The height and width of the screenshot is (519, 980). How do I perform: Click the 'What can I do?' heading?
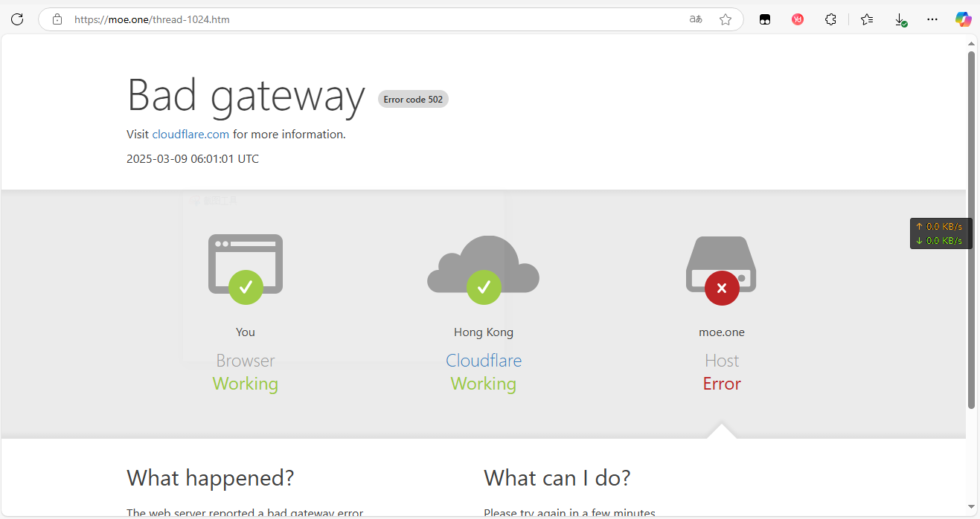[x=557, y=477]
